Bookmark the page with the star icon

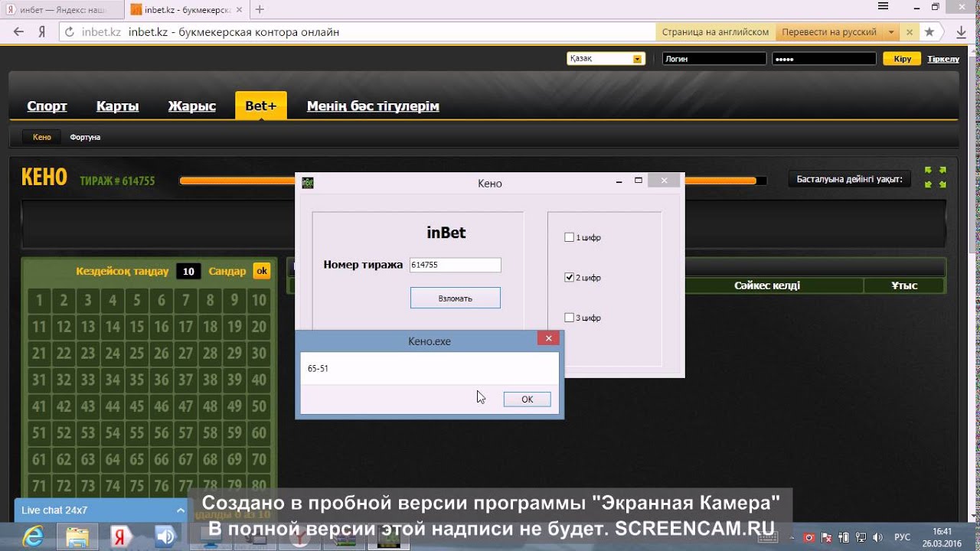coord(929,32)
